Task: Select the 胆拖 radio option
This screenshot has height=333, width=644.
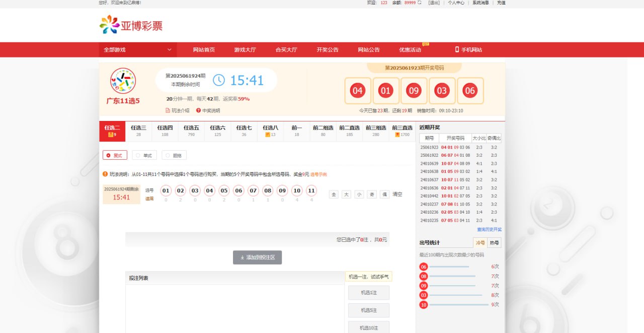Action: pos(168,155)
